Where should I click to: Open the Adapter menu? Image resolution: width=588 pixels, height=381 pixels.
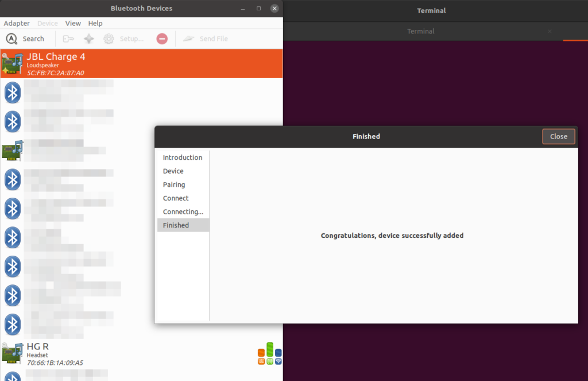[x=17, y=23]
